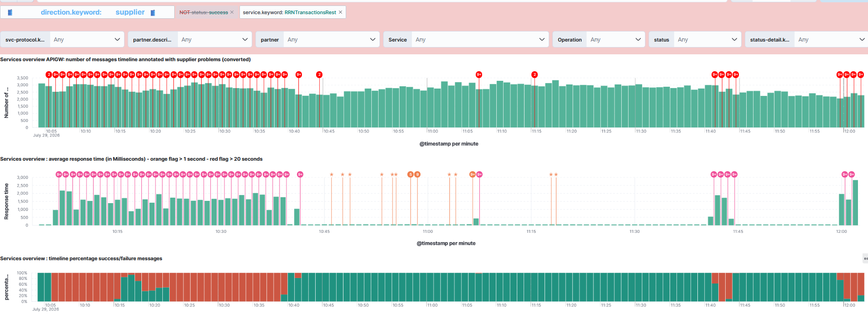Click the red '2' annotation marker near 11:15

[535, 74]
